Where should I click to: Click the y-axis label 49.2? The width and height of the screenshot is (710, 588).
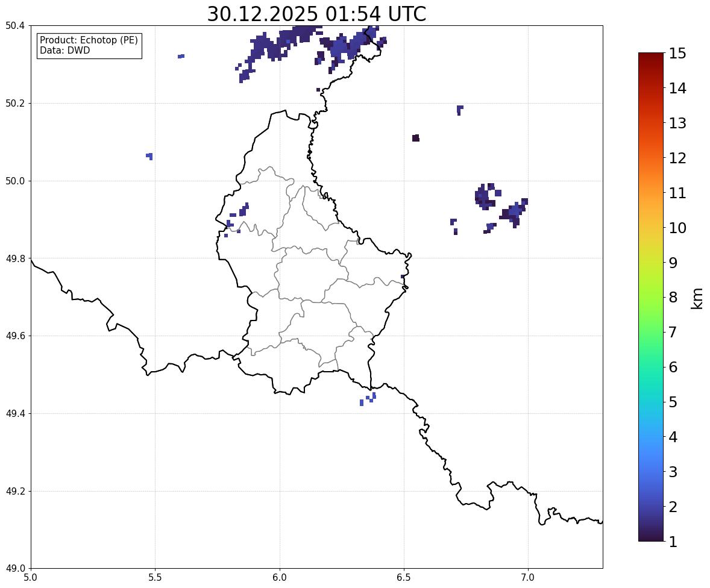click(x=15, y=491)
